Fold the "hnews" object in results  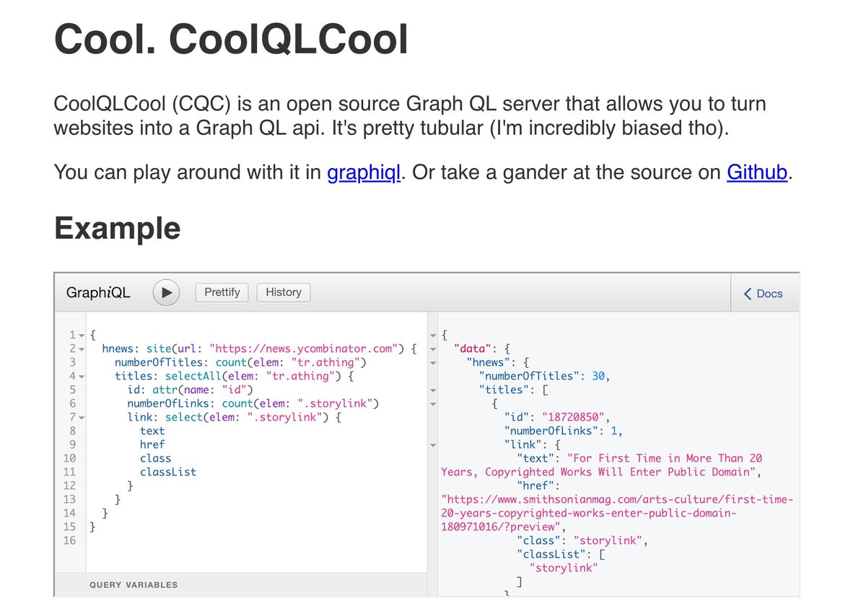[x=433, y=363]
